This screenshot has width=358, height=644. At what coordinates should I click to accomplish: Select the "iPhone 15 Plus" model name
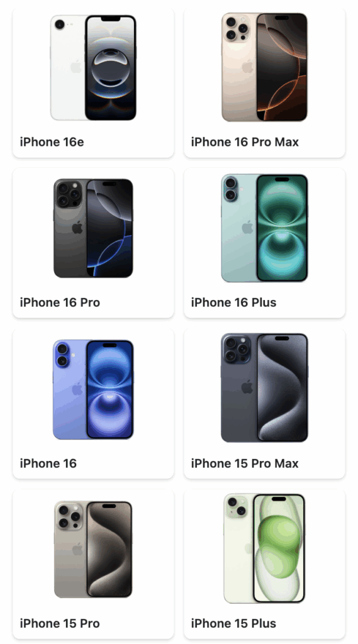coord(234,623)
